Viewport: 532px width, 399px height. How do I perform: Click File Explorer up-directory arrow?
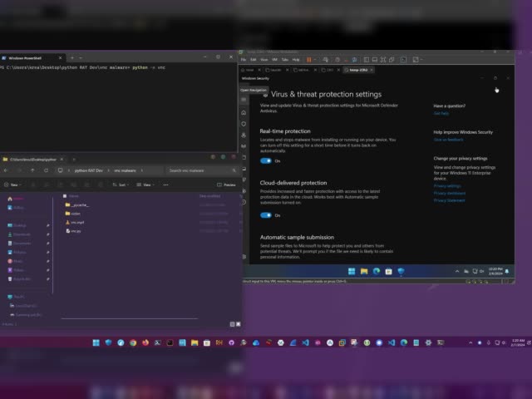[x=32, y=170]
